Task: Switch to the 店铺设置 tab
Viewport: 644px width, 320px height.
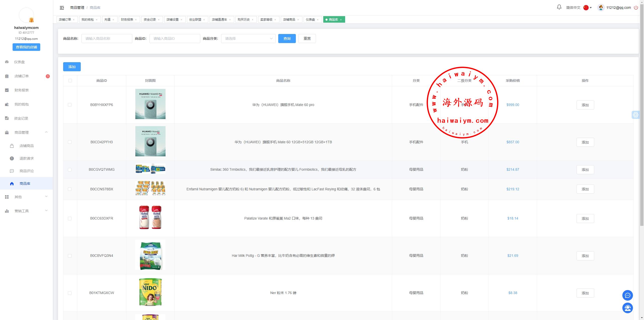Action: [173, 20]
